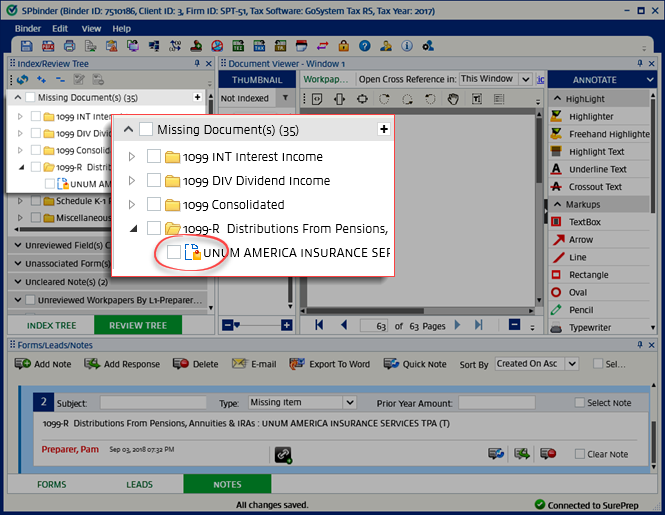Open the This Window cross reference dropdown

coord(525,79)
